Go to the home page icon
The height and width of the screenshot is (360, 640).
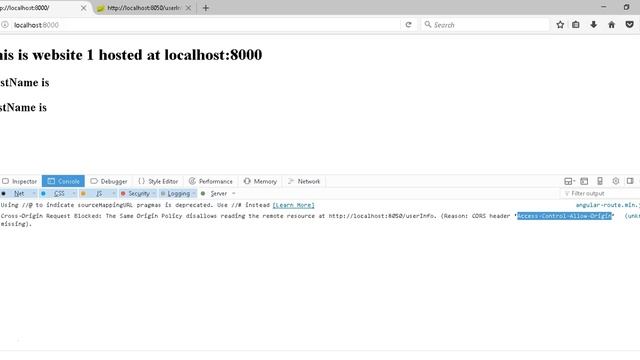click(x=611, y=25)
